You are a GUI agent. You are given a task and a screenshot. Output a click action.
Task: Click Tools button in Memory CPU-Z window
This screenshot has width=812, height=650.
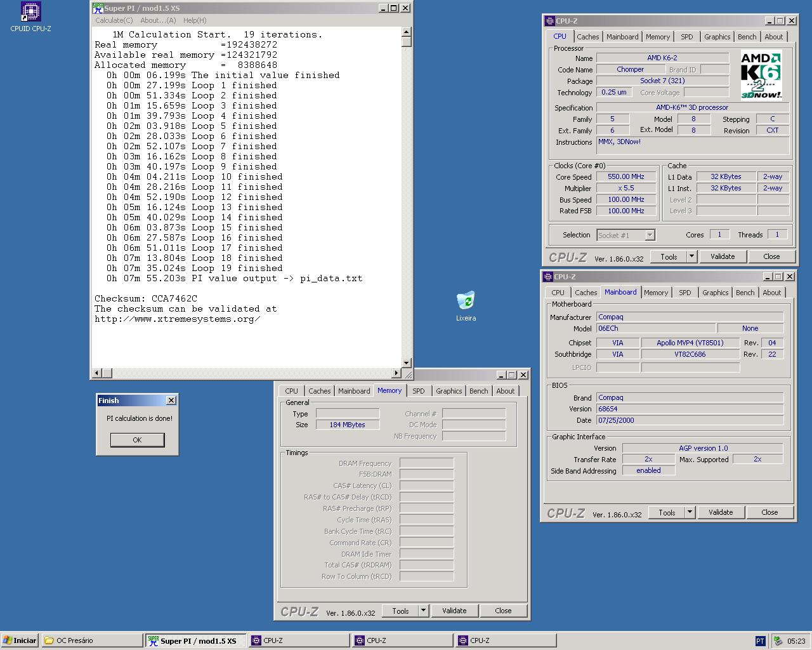pos(400,611)
